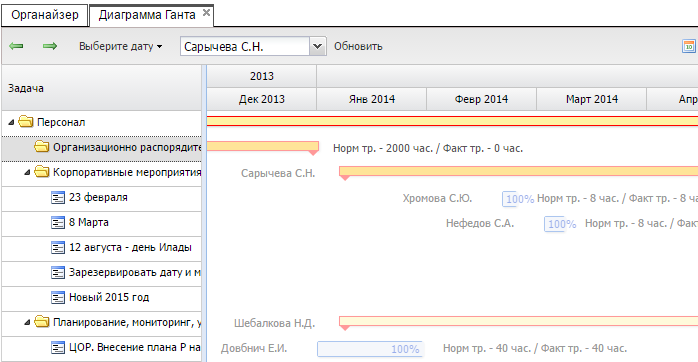Click the Янв 2014 timeline header

click(x=372, y=99)
